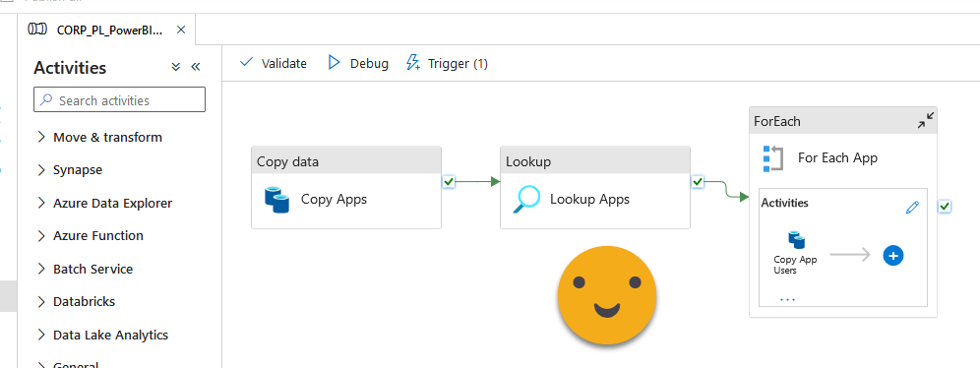Click the orange smiley face feedback icon
Viewport: 980px width, 368px height.
607,295
